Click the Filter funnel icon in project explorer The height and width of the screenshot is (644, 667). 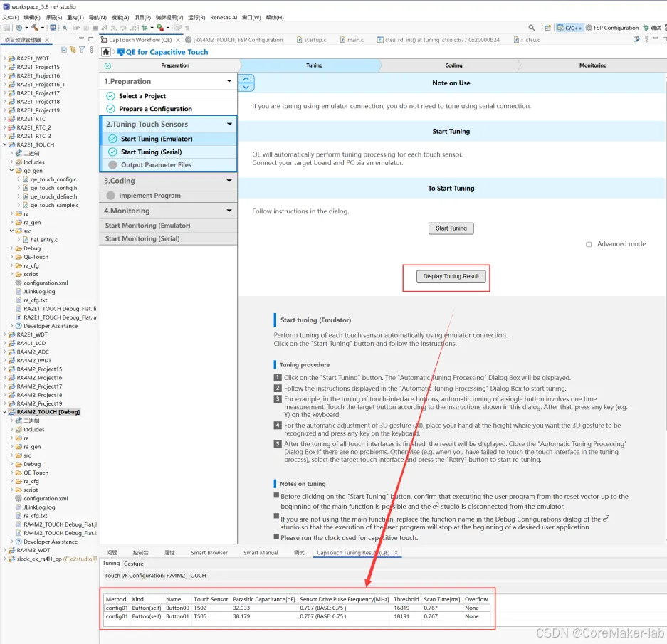pyautogui.click(x=82, y=50)
